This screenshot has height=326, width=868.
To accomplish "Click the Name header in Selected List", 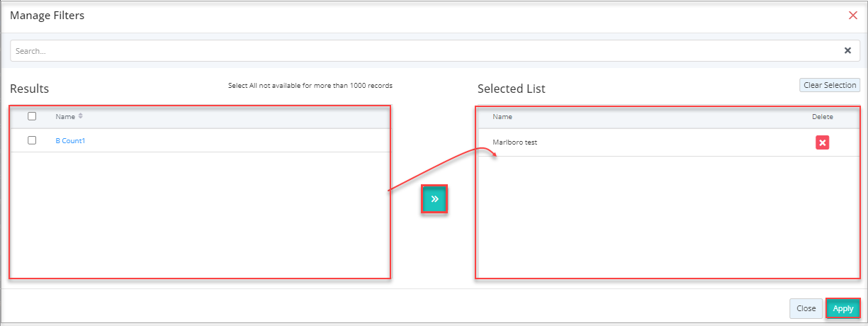I will click(x=502, y=117).
